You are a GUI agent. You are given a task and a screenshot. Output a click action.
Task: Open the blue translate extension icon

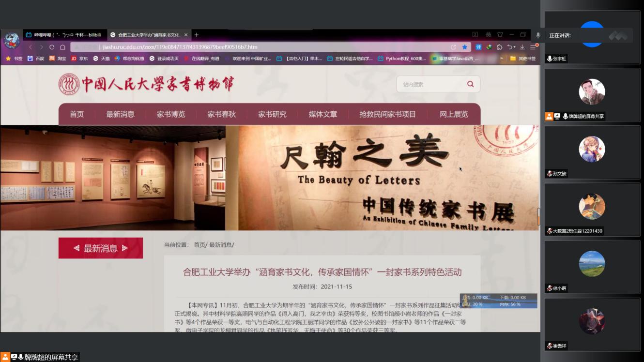pyautogui.click(x=478, y=47)
